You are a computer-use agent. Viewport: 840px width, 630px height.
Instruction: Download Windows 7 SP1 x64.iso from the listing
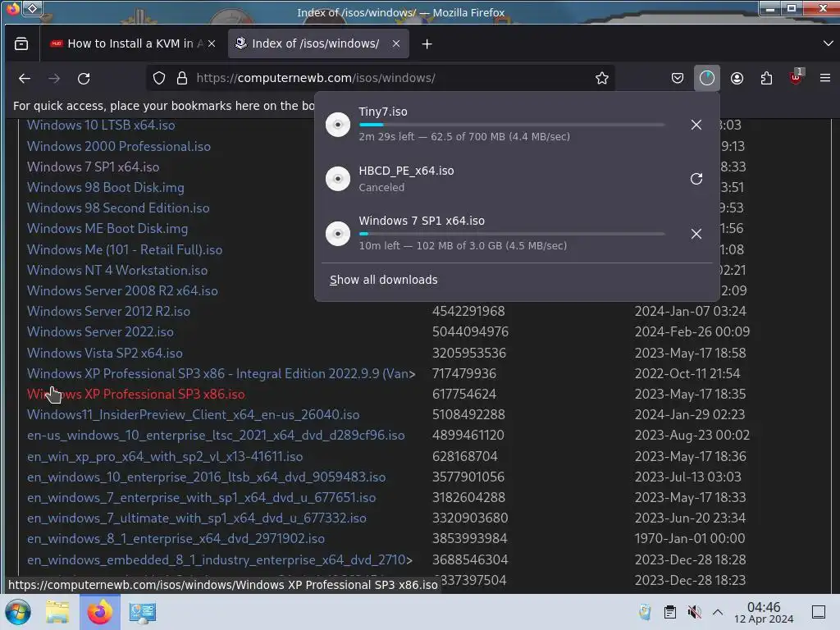(93, 167)
